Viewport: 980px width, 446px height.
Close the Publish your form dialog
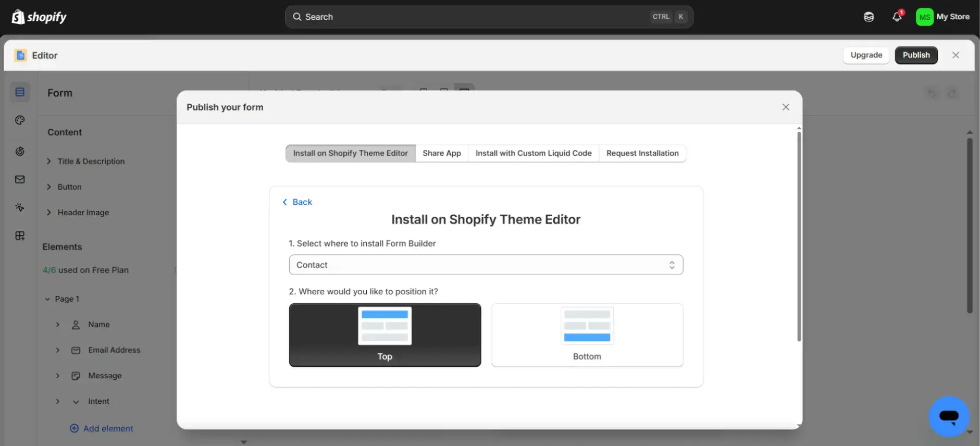point(786,107)
